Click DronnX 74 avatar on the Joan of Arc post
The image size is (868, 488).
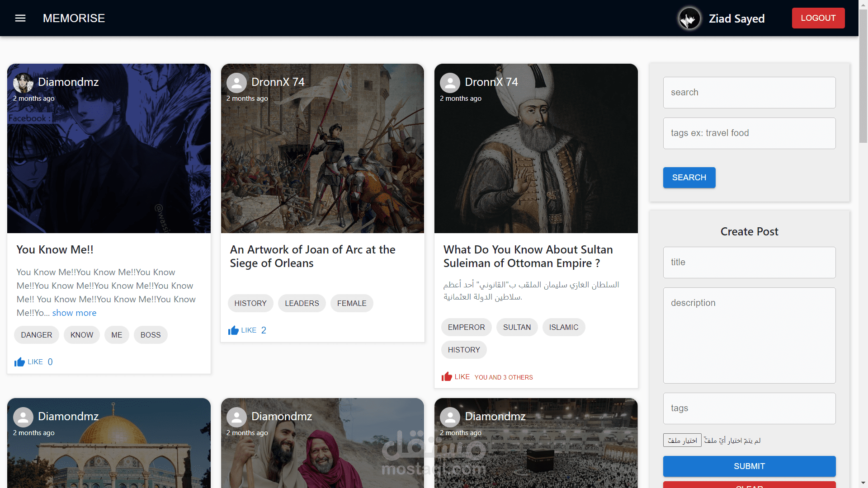tap(236, 83)
